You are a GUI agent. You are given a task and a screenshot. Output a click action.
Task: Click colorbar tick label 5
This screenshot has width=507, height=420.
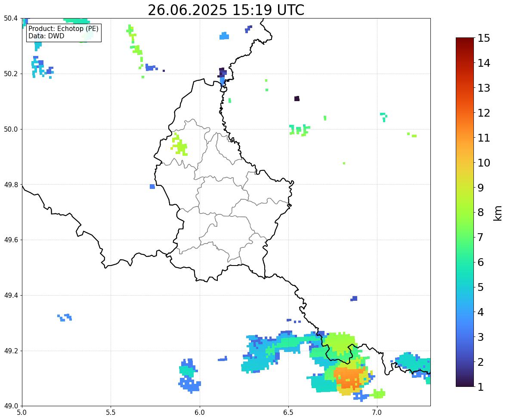tap(481, 287)
